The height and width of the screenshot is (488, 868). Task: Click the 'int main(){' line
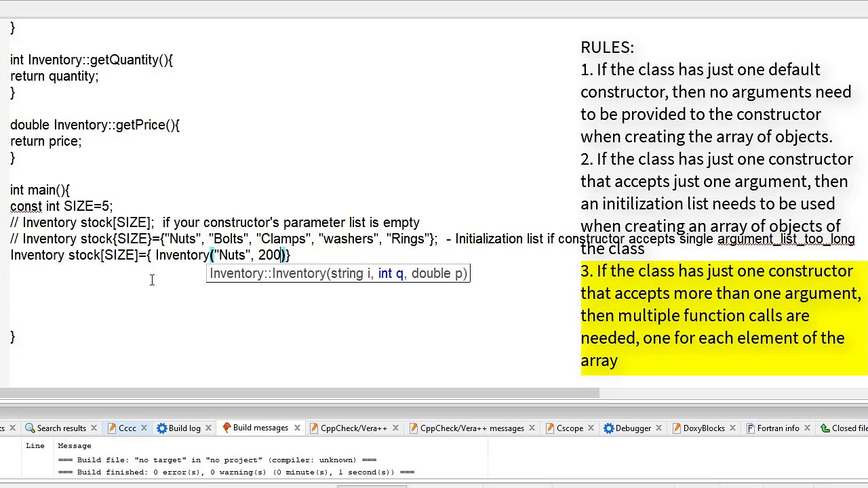point(40,190)
